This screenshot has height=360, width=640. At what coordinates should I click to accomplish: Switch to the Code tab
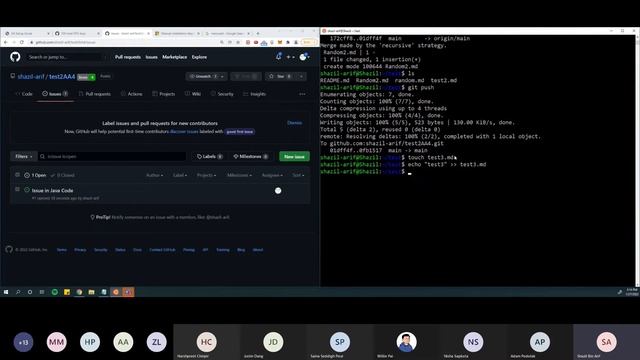tap(24, 94)
